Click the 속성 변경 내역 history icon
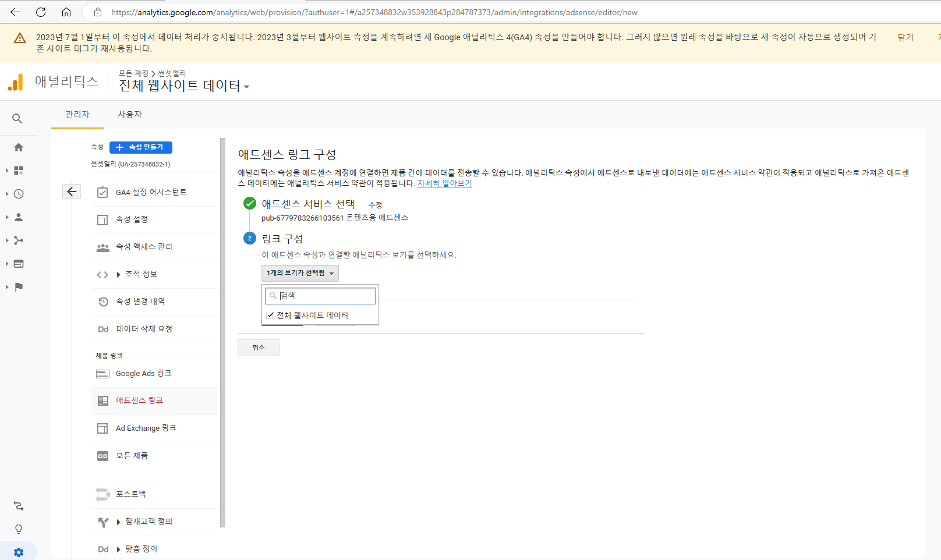This screenshot has width=941, height=560. [103, 302]
